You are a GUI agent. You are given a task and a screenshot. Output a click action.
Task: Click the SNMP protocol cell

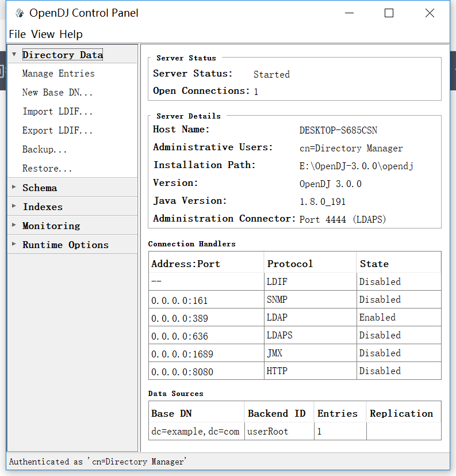[310, 300]
